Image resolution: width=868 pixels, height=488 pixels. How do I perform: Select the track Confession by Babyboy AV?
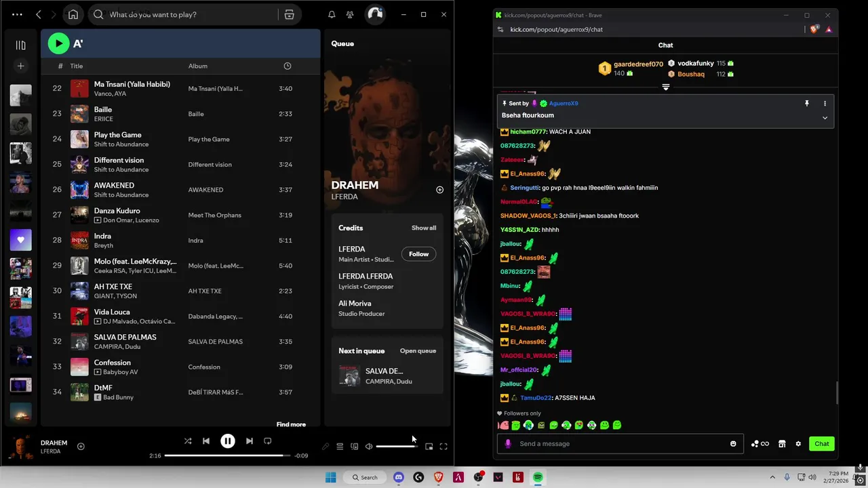coord(180,367)
